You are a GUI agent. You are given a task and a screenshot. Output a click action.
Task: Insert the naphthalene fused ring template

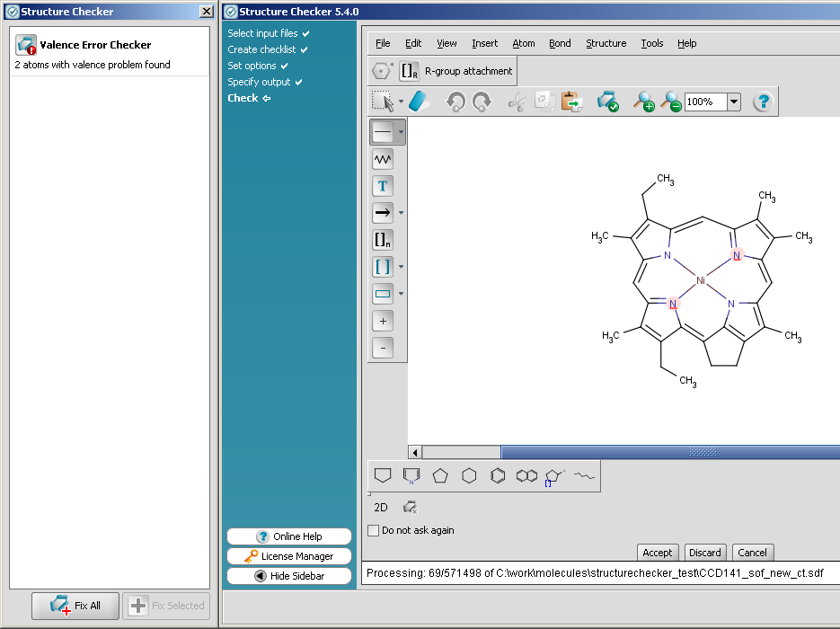pos(526,475)
